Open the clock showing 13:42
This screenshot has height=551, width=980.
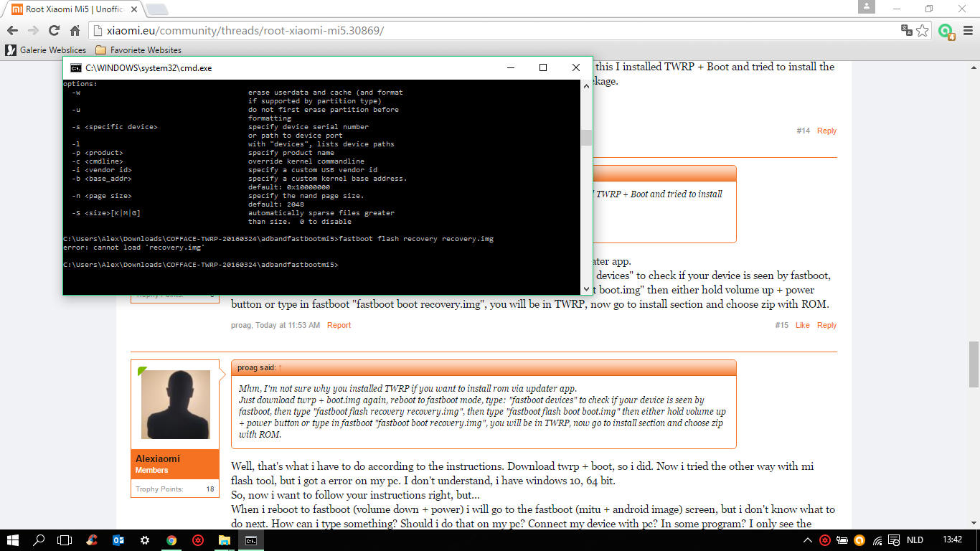point(952,540)
